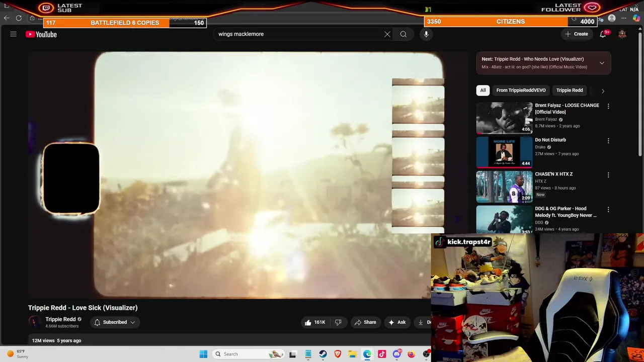Image resolution: width=644 pixels, height=362 pixels.
Task: Open CHASE'N X HTX Z thumbnail
Action: (504, 187)
